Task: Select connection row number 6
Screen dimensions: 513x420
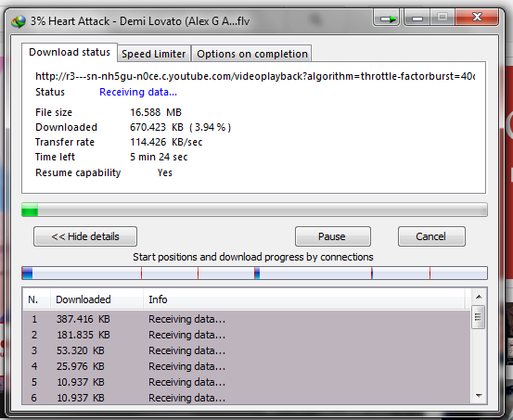Action: point(247,398)
